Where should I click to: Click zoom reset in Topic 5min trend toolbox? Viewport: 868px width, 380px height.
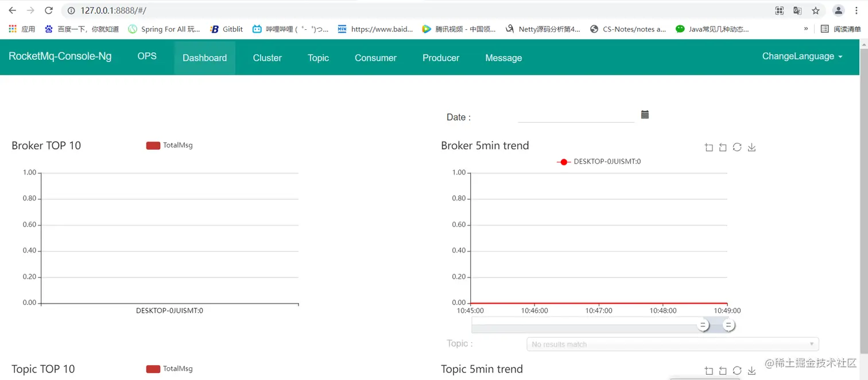point(723,371)
